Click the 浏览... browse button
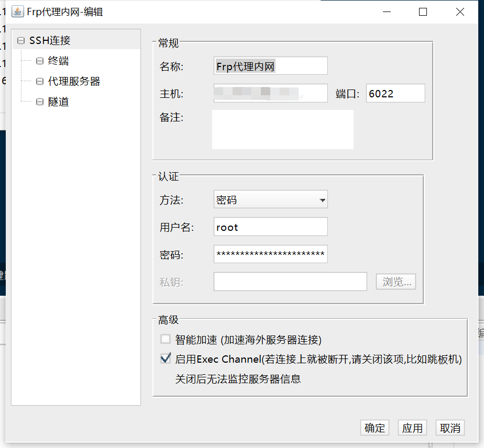Image resolution: width=484 pixels, height=448 pixels. tap(396, 282)
